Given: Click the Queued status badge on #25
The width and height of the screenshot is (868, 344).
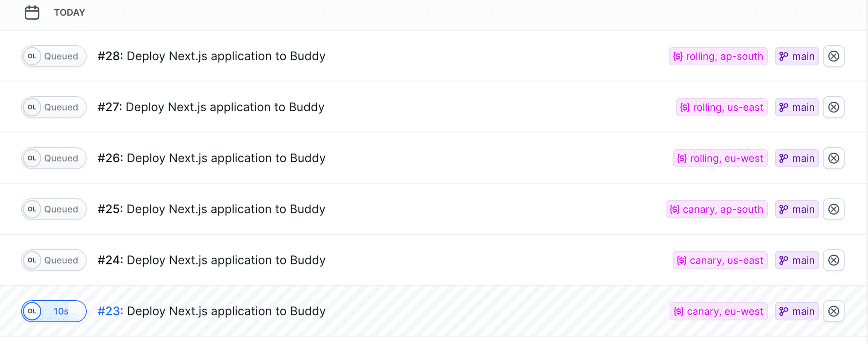Looking at the screenshot, I should coord(61,209).
